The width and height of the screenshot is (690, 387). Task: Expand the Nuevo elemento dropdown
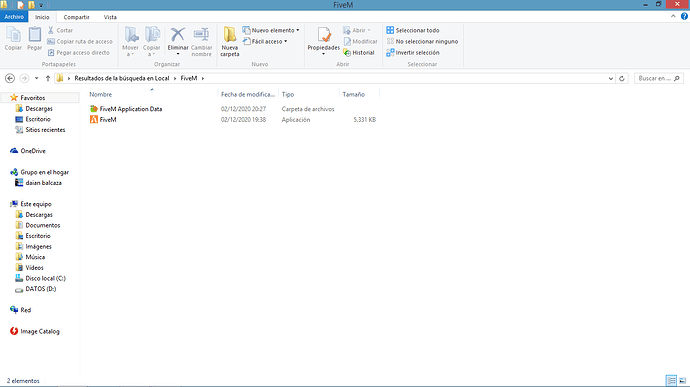(x=297, y=30)
